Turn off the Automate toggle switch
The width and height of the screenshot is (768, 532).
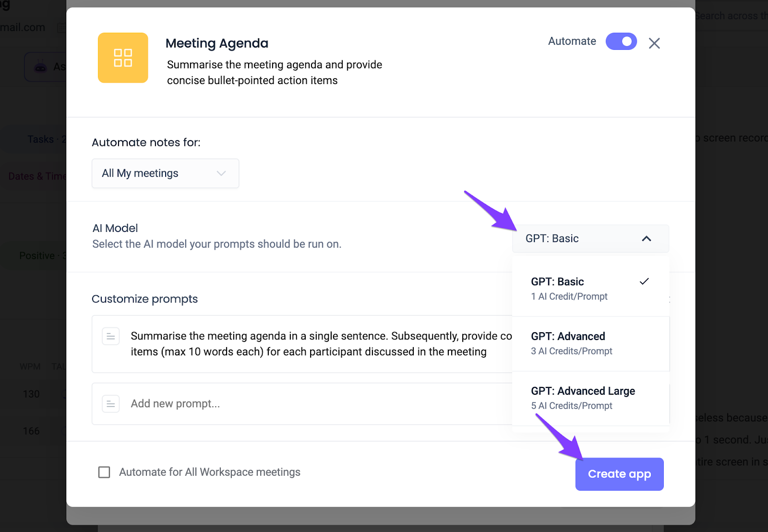point(621,41)
